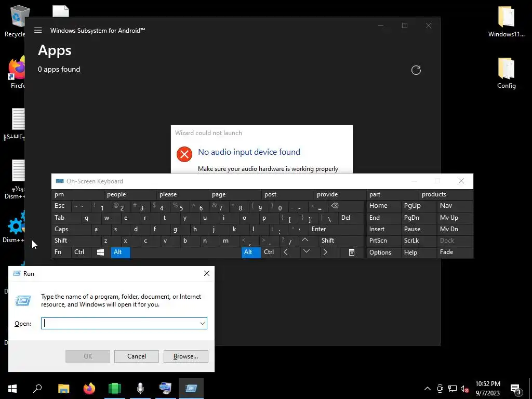The width and height of the screenshot is (532, 399).
Task: Switch to Run dialog taskbar icon
Action: click(x=191, y=389)
